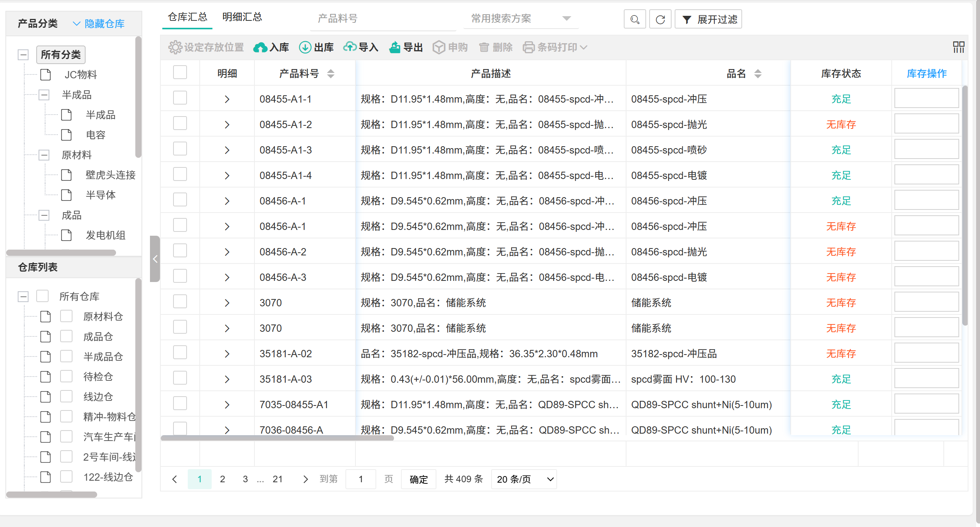Expand the detail row for 3070 储能系统

227,303
